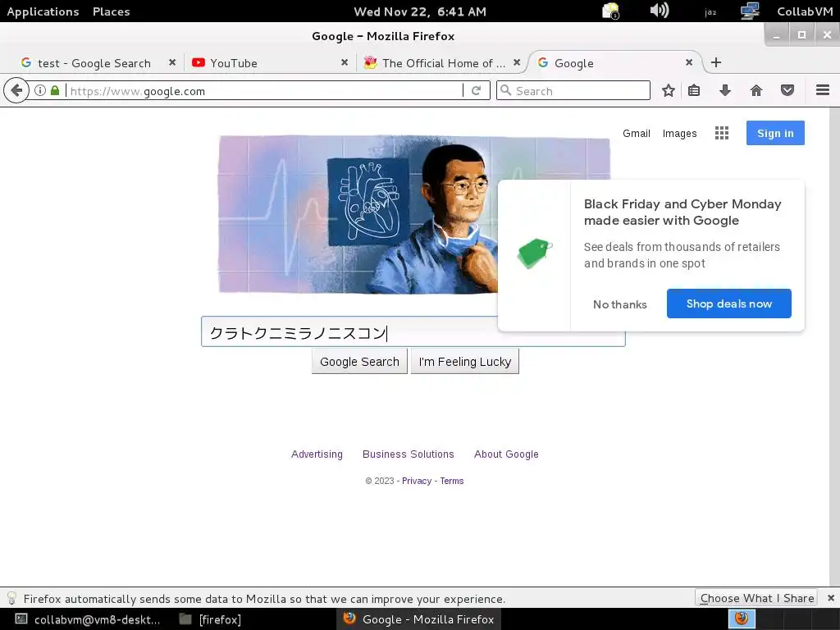Click the 'ja2' input method indicator
The height and width of the screenshot is (630, 840).
710,11
